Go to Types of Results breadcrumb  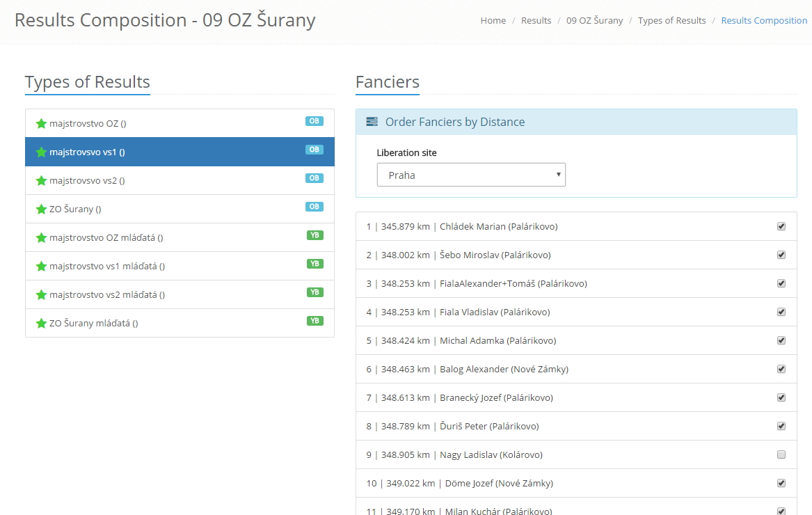click(x=671, y=21)
